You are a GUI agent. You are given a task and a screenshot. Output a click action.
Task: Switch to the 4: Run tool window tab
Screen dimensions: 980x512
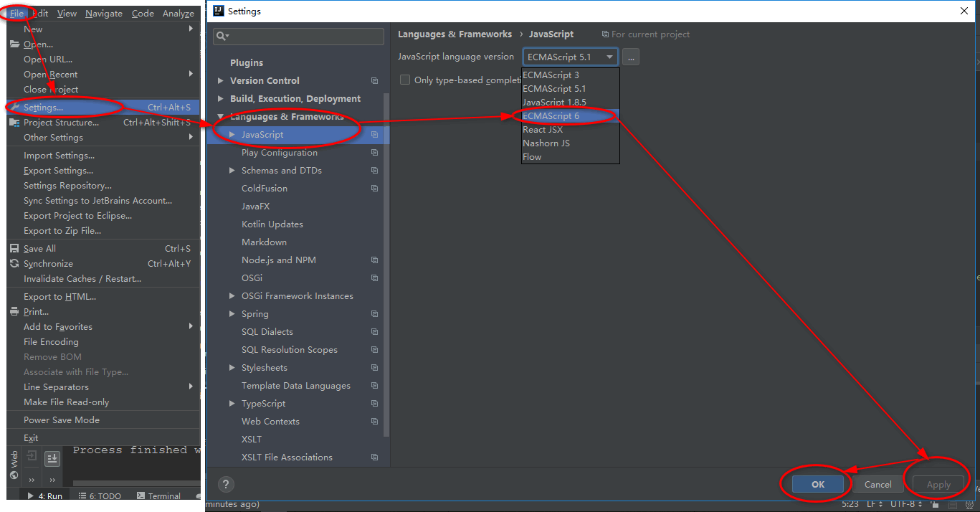[x=45, y=496]
